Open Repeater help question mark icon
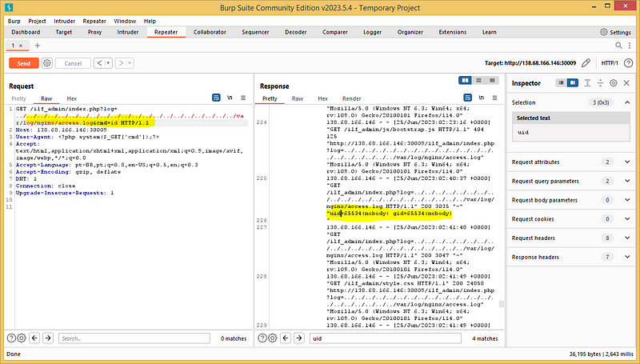640x364 pixels. [629, 63]
